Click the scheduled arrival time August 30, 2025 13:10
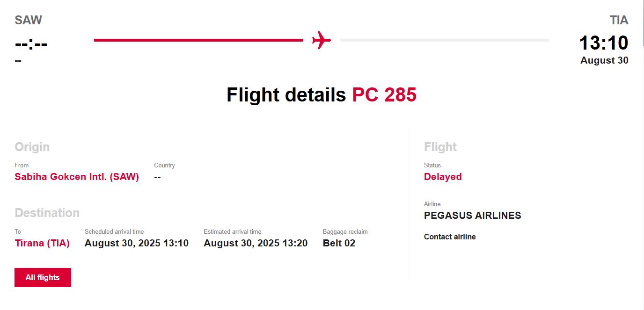Image resolution: width=644 pixels, height=310 pixels. click(137, 243)
